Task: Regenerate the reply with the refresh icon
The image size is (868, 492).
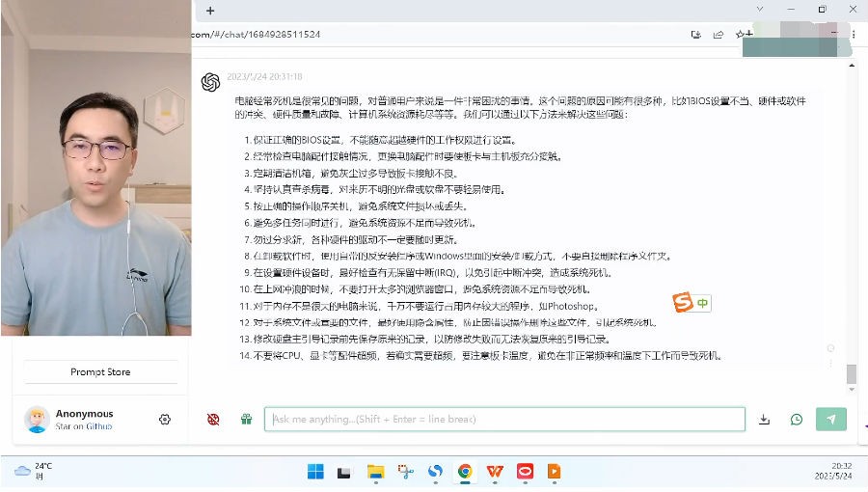Action: 830,348
